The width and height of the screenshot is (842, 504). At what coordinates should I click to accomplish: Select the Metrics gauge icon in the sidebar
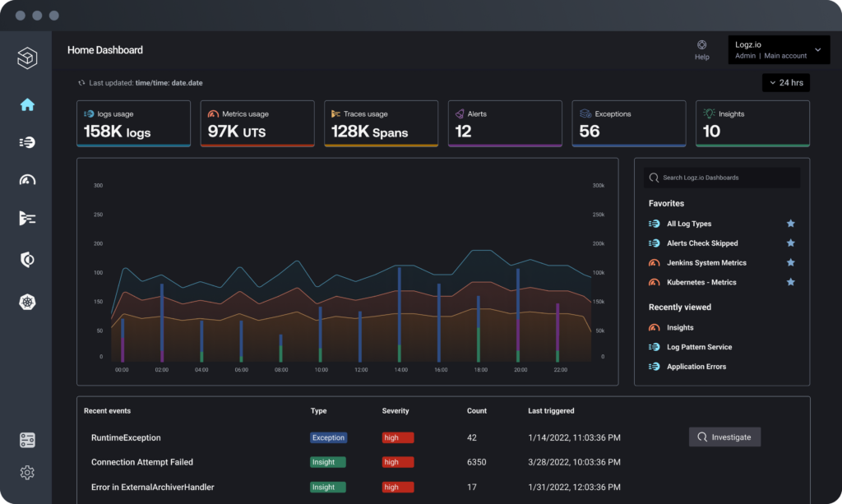click(x=27, y=179)
